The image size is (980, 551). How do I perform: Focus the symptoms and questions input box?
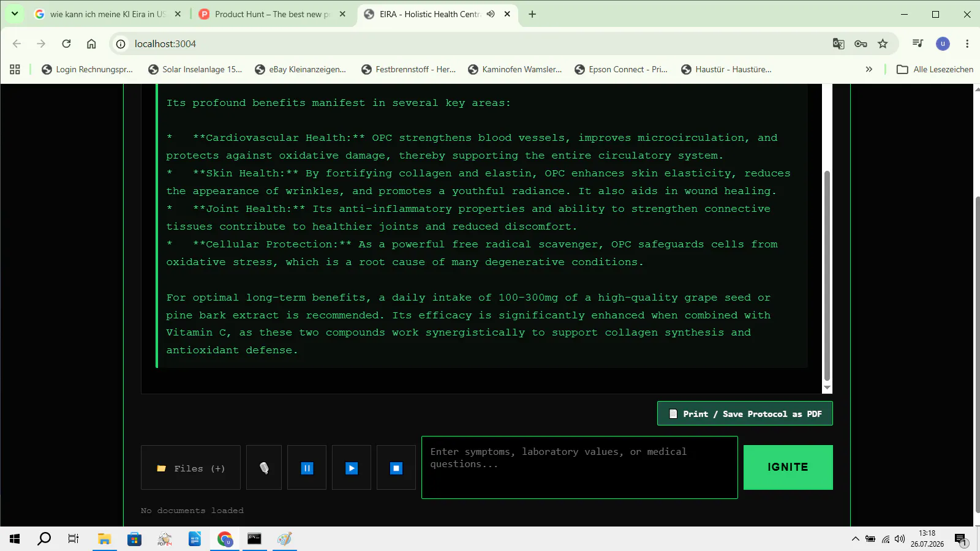click(x=579, y=467)
